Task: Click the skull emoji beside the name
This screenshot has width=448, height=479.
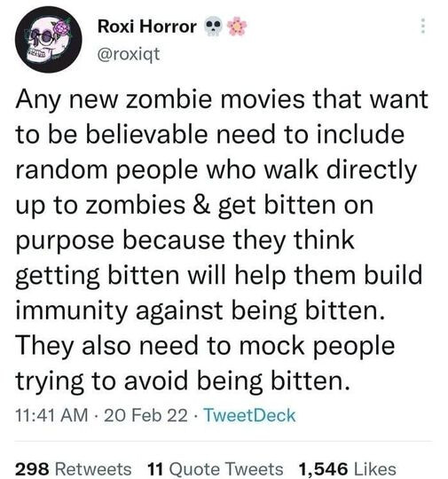Action: click(x=213, y=27)
